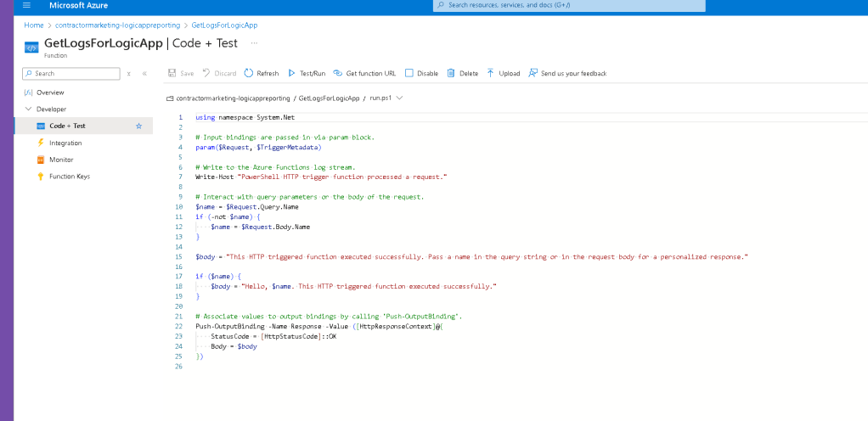
Task: Open the ellipsis more options menu
Action: (254, 42)
